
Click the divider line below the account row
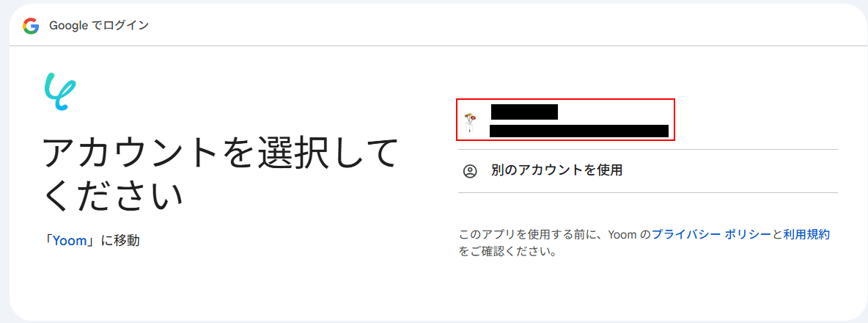648,150
